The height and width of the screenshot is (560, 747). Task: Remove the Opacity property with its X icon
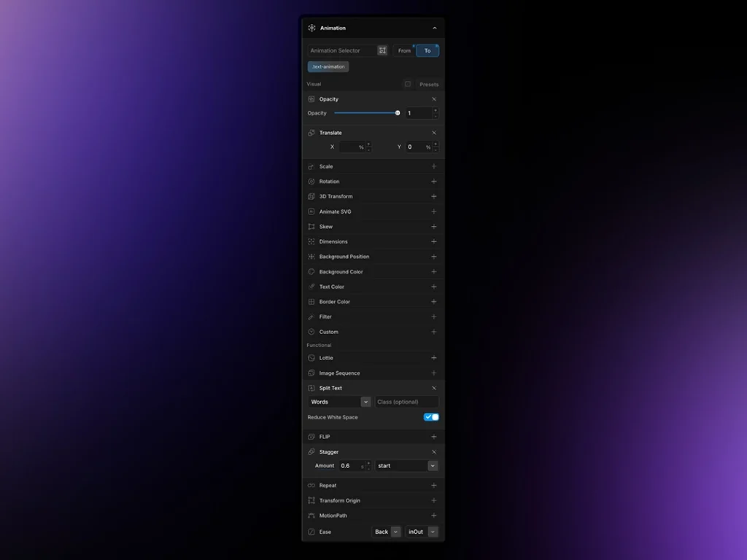pyautogui.click(x=434, y=99)
